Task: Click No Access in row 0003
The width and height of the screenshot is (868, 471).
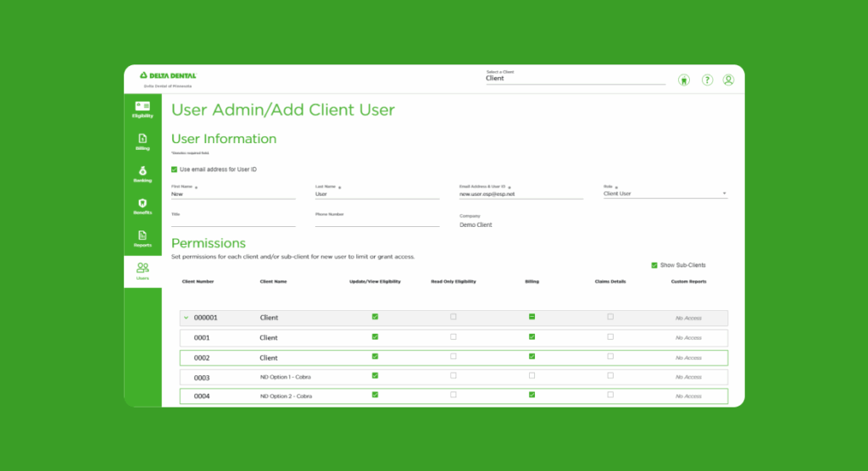Action: click(688, 377)
